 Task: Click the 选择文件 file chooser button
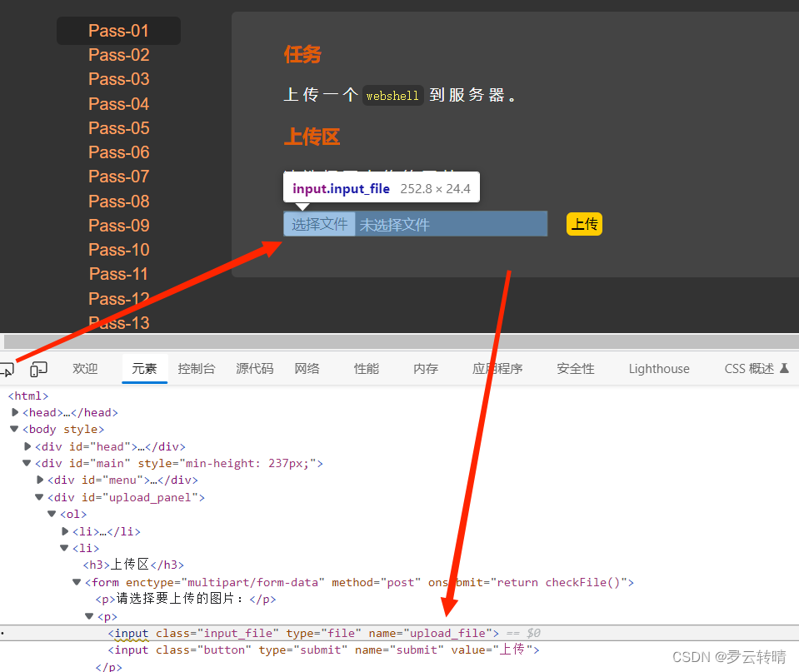319,223
